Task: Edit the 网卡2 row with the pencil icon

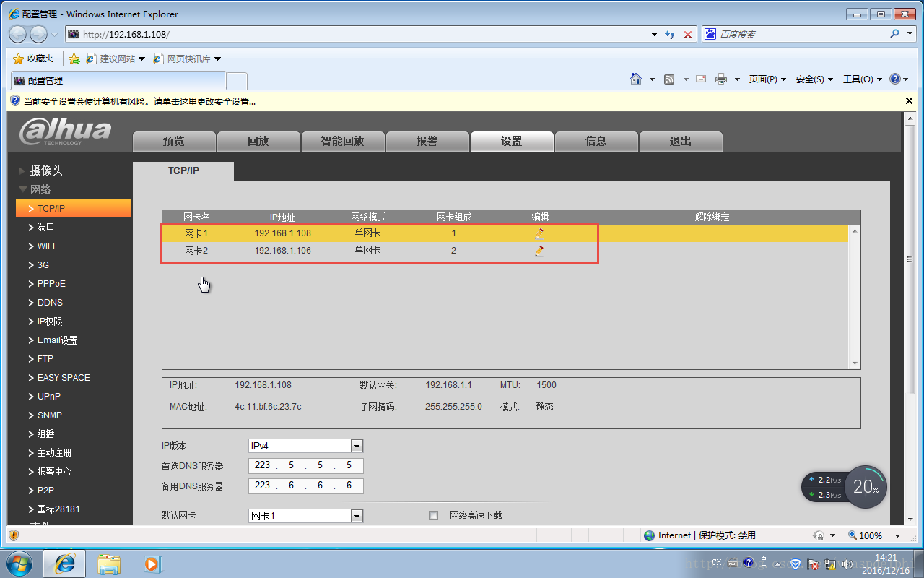Action: (x=539, y=251)
